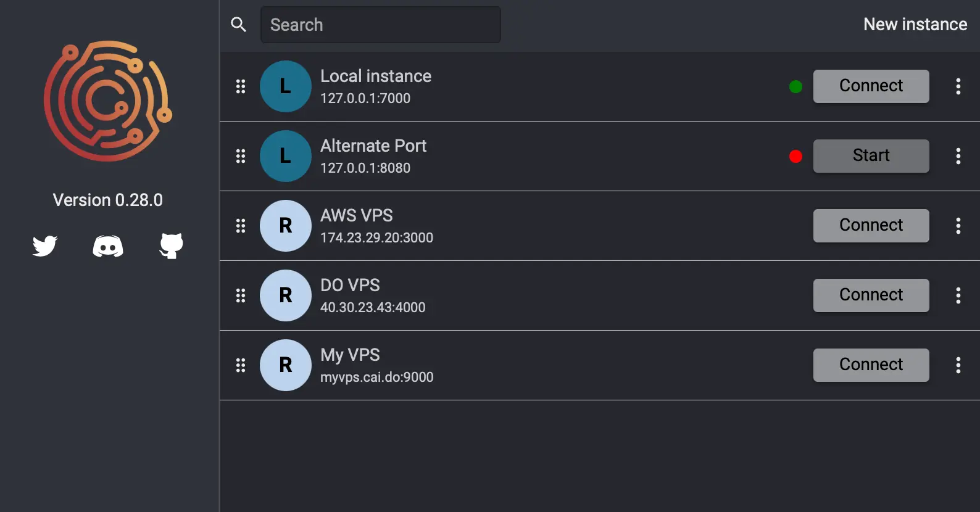Select the Local instance name

376,76
